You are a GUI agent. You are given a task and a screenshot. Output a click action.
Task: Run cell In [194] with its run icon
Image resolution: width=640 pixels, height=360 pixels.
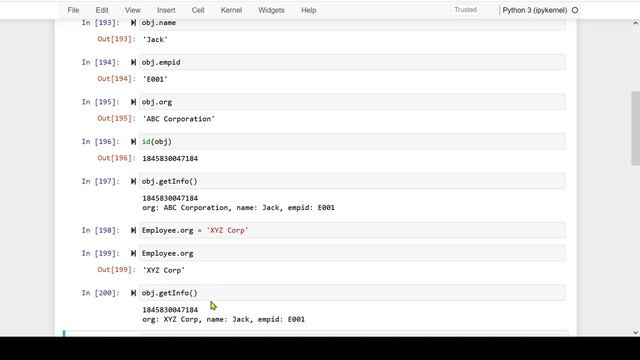point(133,62)
